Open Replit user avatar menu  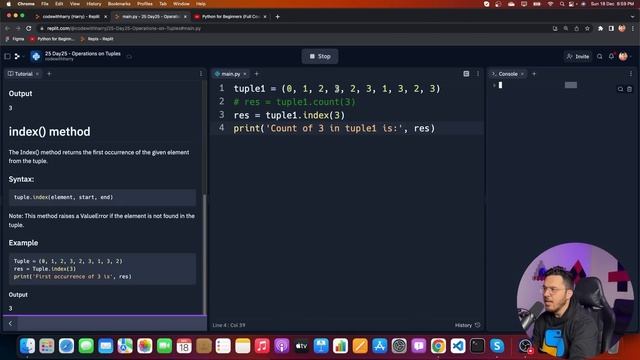tap(623, 56)
